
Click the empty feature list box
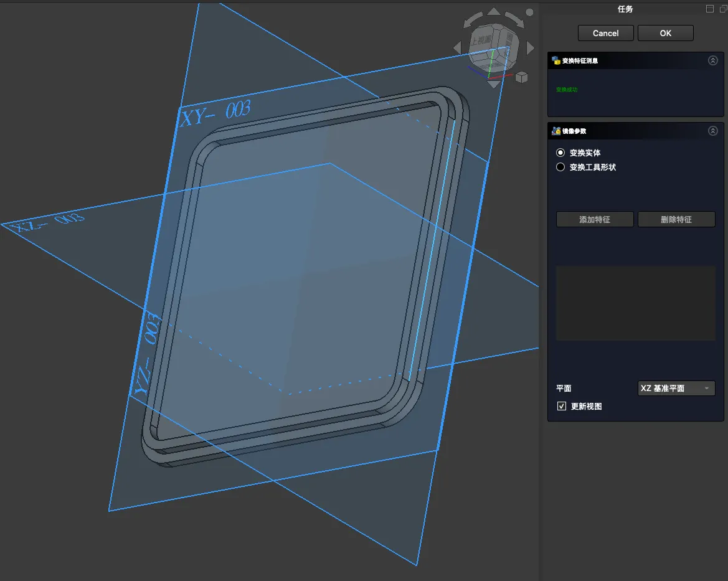[x=635, y=303]
